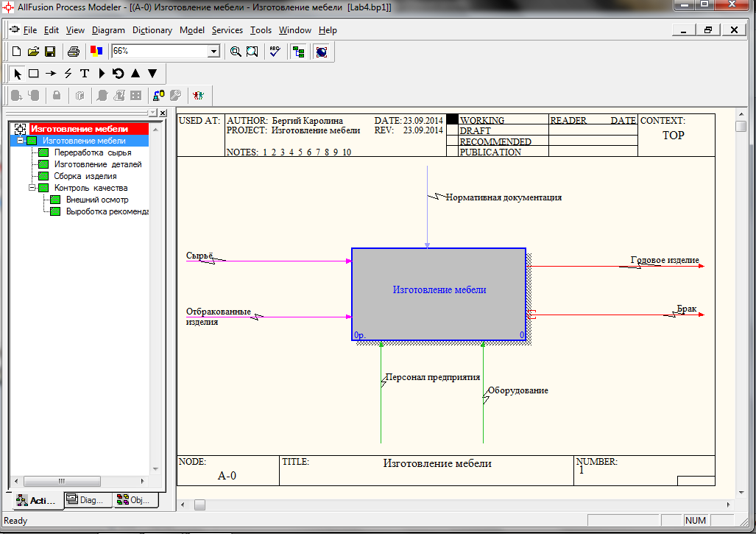Open the Diagram menu
The image size is (756, 534).
(x=108, y=30)
